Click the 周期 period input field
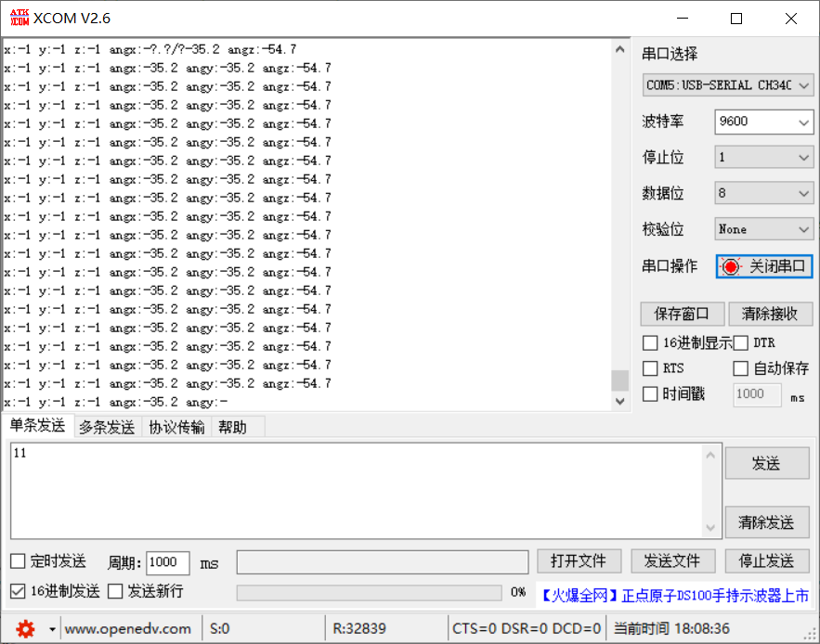This screenshot has width=820, height=644. (x=167, y=562)
